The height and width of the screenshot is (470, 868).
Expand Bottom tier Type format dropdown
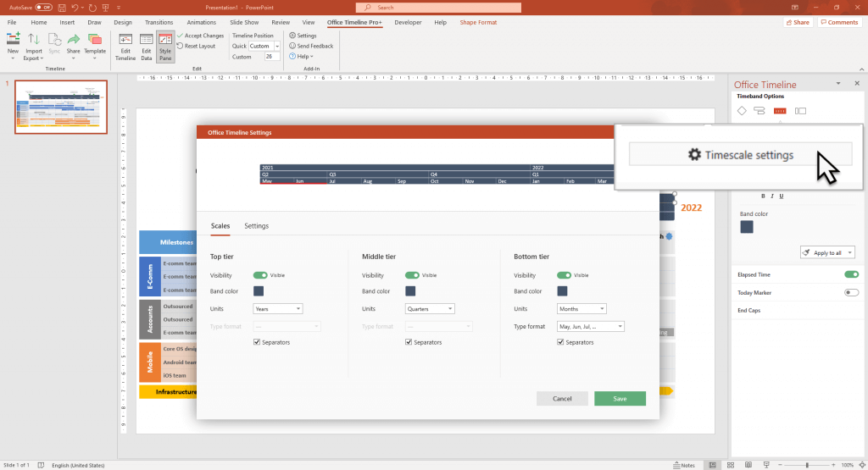coord(590,326)
